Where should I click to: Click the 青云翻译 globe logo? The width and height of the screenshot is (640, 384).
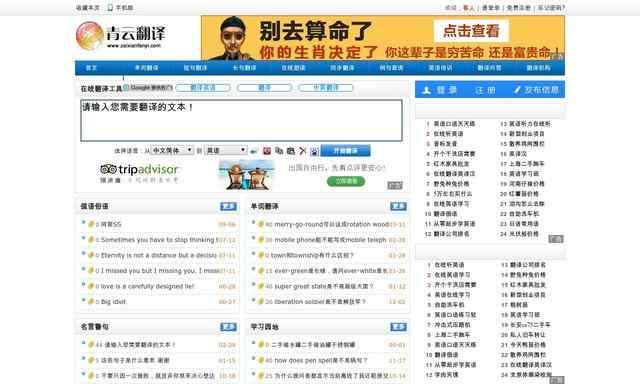coord(89,36)
